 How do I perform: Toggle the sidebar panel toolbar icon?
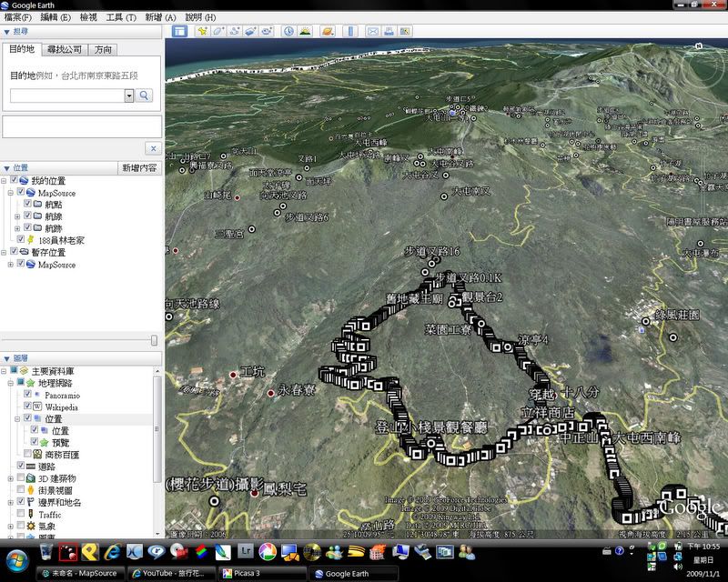pyautogui.click(x=179, y=31)
